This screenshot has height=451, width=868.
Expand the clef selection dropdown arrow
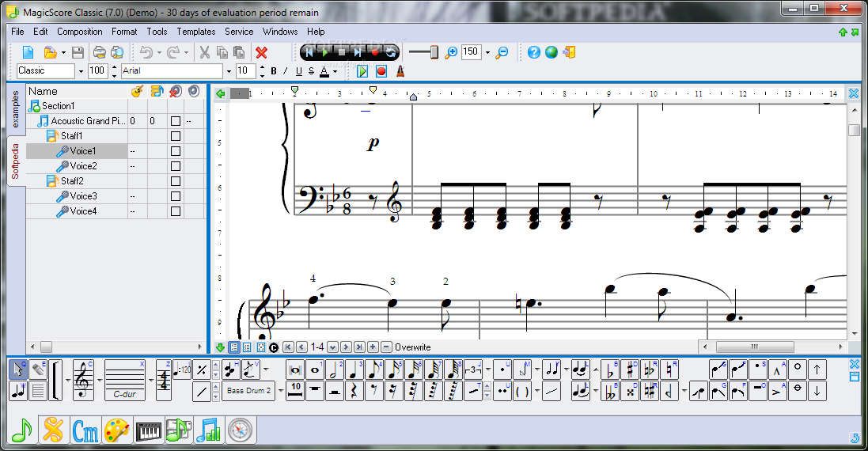[99, 380]
